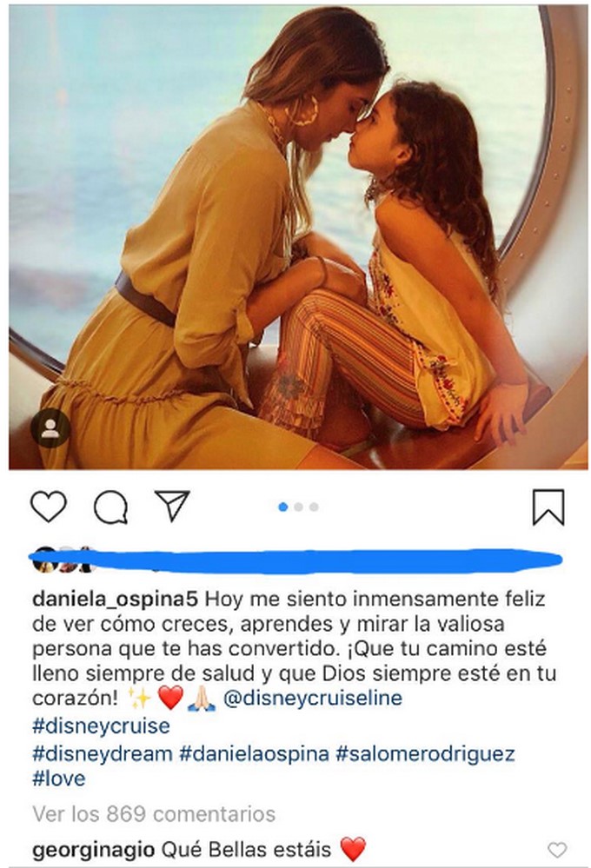Jump to second carousel photo dot
This screenshot has width=591, height=868.
click(299, 507)
